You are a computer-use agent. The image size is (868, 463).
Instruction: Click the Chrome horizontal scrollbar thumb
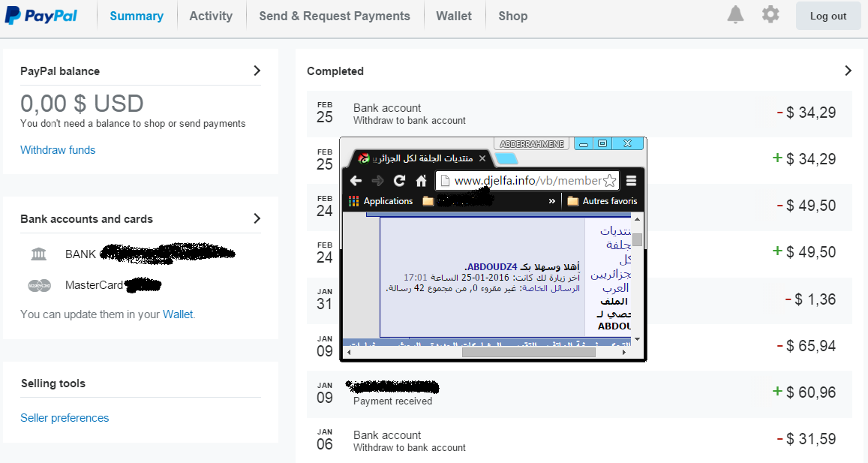click(529, 352)
